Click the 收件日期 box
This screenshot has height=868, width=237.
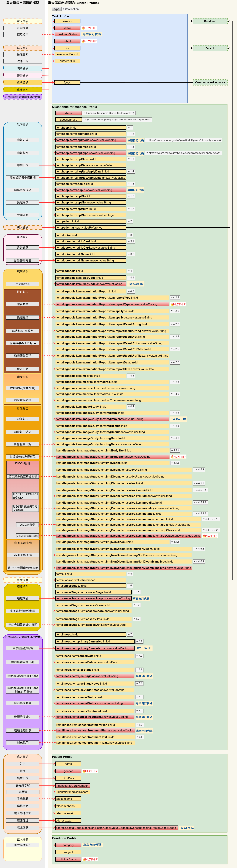coord(23,61)
